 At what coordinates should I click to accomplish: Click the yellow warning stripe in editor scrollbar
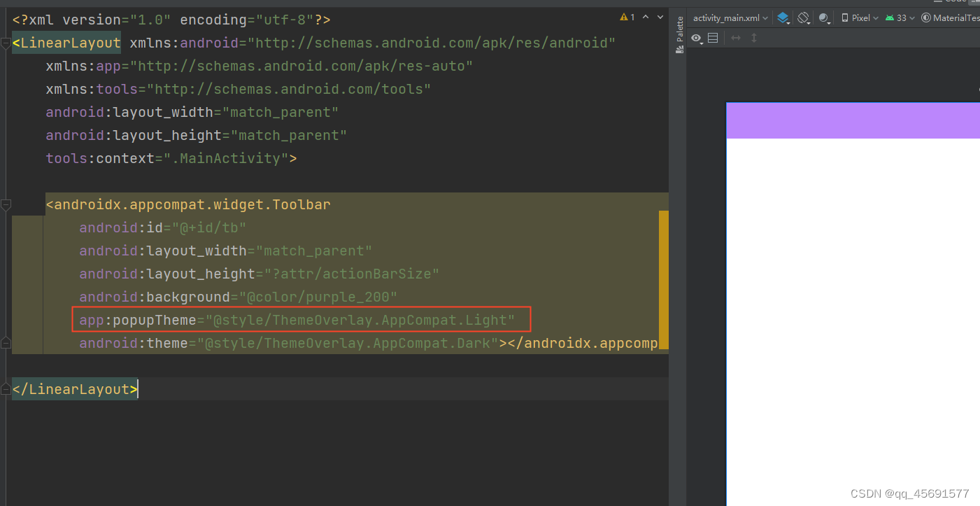[664, 280]
